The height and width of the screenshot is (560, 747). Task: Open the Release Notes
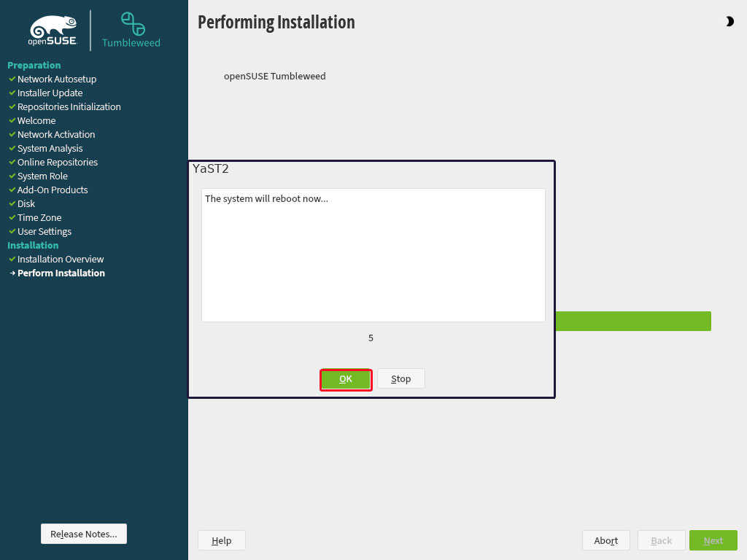tap(84, 534)
